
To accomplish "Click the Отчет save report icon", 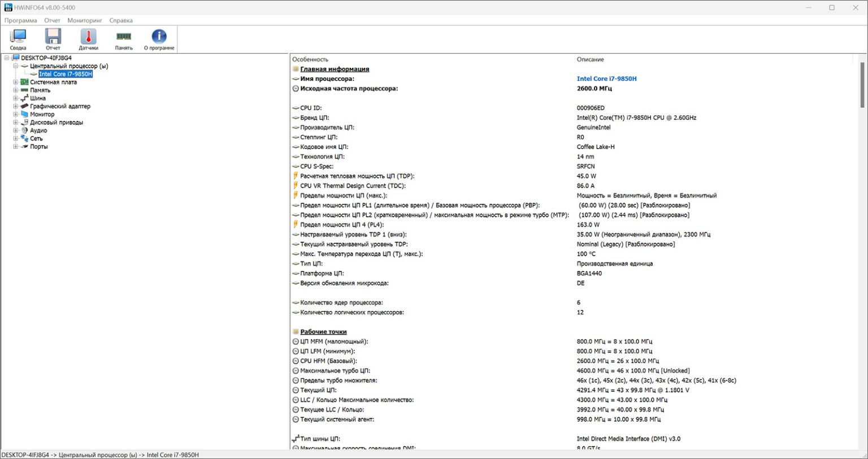I will pyautogui.click(x=53, y=37).
